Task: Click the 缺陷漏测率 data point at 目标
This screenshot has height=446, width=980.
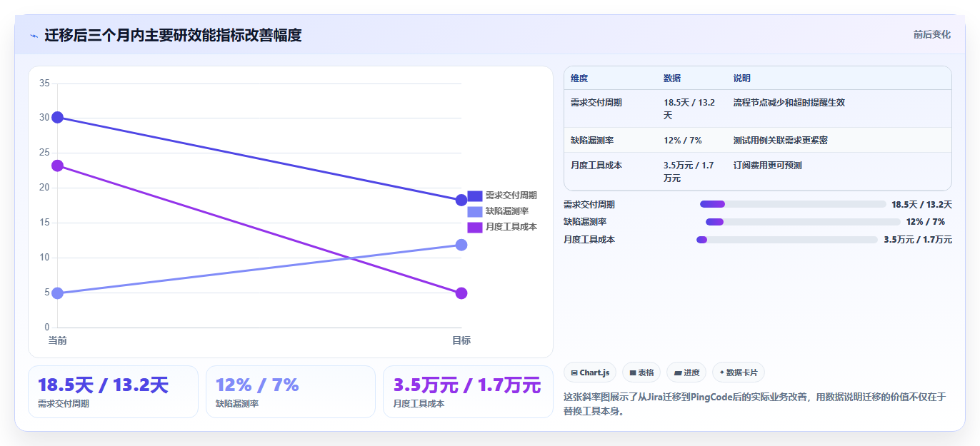Action: [x=461, y=245]
